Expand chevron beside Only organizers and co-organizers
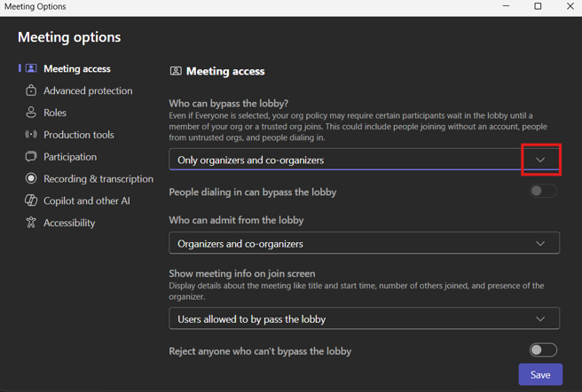582x392 pixels. tap(540, 160)
